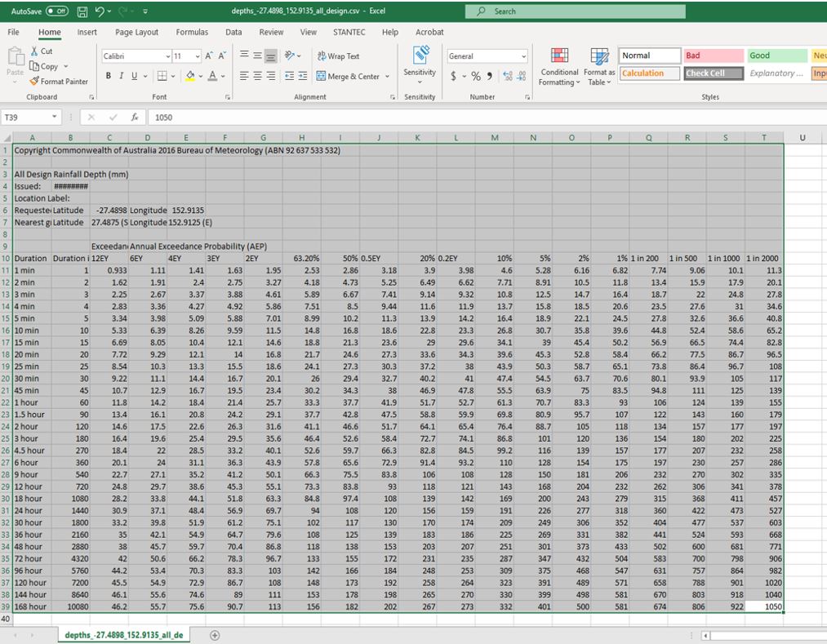Open the Undo history dropdown arrow

(x=109, y=11)
